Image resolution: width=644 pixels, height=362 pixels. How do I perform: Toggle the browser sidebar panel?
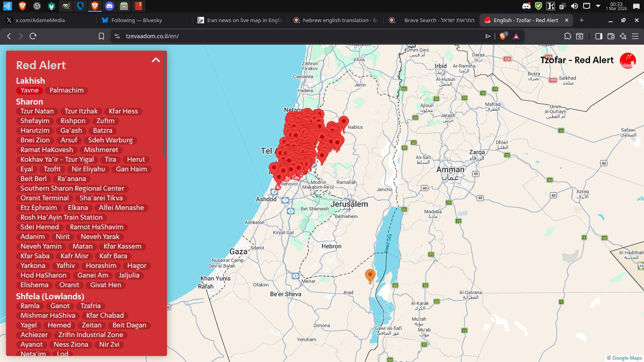tap(599, 36)
